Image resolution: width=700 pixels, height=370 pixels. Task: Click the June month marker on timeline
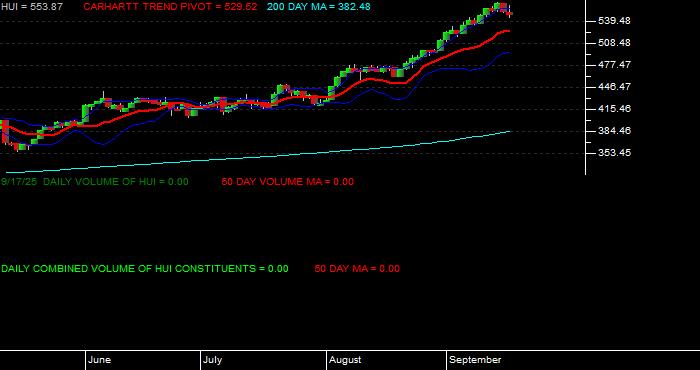click(x=100, y=360)
